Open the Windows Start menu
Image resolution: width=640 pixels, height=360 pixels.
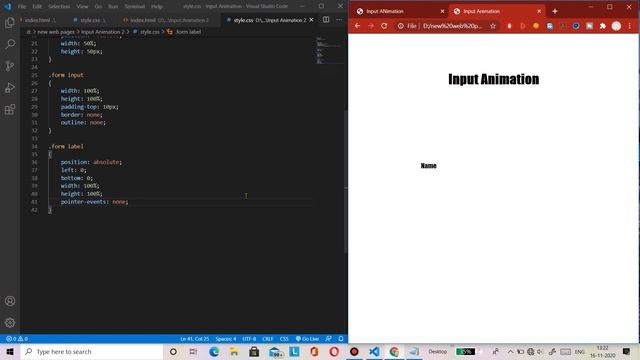10,351
